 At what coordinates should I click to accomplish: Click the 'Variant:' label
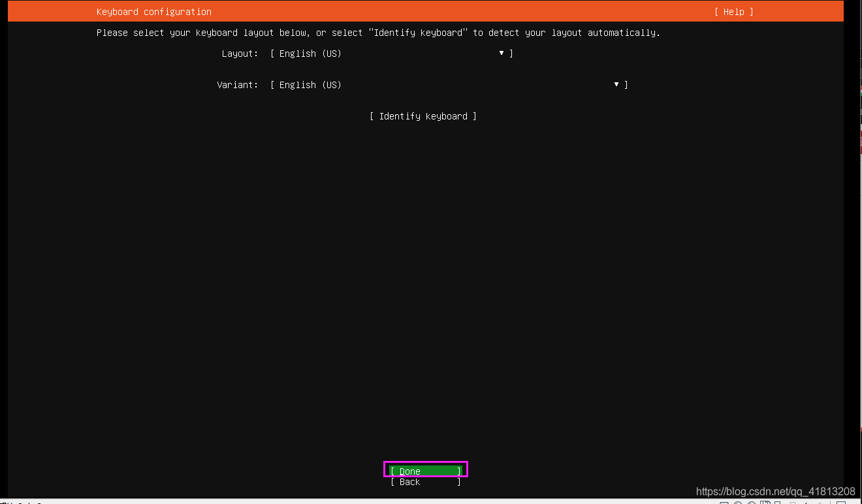coord(238,85)
